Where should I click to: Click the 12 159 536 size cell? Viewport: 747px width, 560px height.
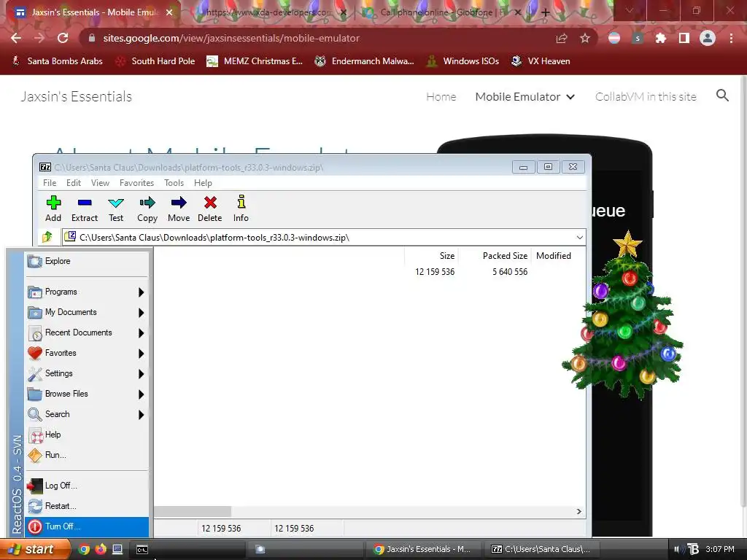point(435,272)
